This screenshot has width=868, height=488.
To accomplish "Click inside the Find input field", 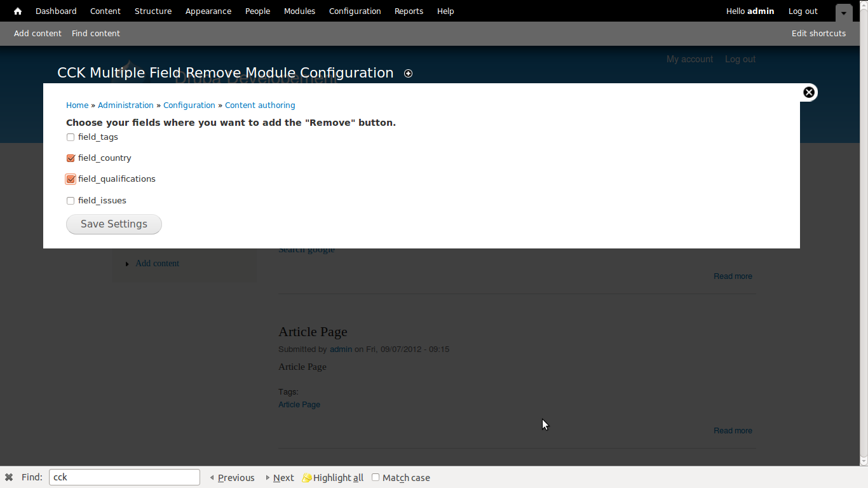I will [124, 477].
